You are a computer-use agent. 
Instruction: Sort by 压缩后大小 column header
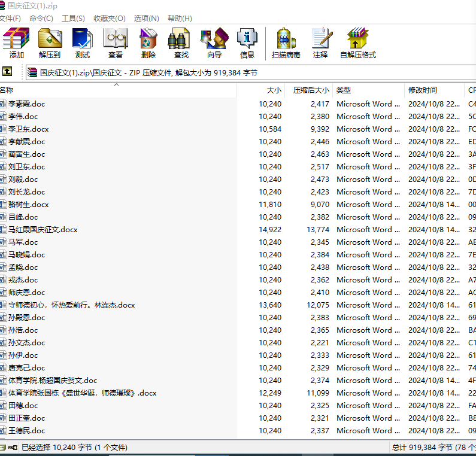coord(309,90)
